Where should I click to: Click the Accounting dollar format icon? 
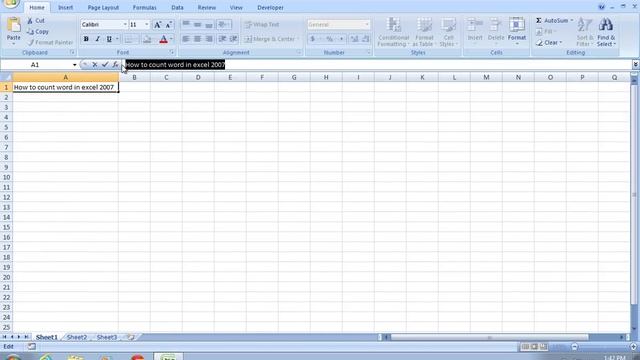(x=313, y=39)
